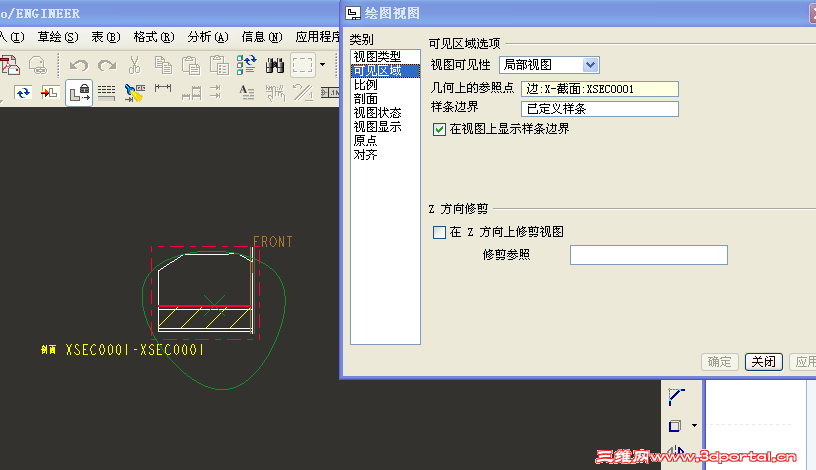Select 可见区域 in the category list
The height and width of the screenshot is (470, 816).
coord(385,71)
